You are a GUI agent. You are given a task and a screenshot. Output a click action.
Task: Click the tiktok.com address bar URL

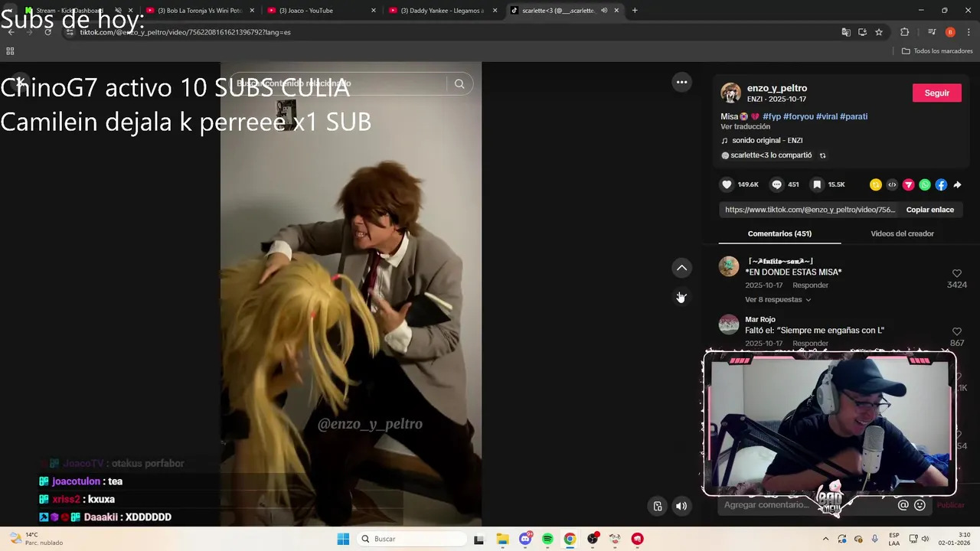tap(185, 32)
